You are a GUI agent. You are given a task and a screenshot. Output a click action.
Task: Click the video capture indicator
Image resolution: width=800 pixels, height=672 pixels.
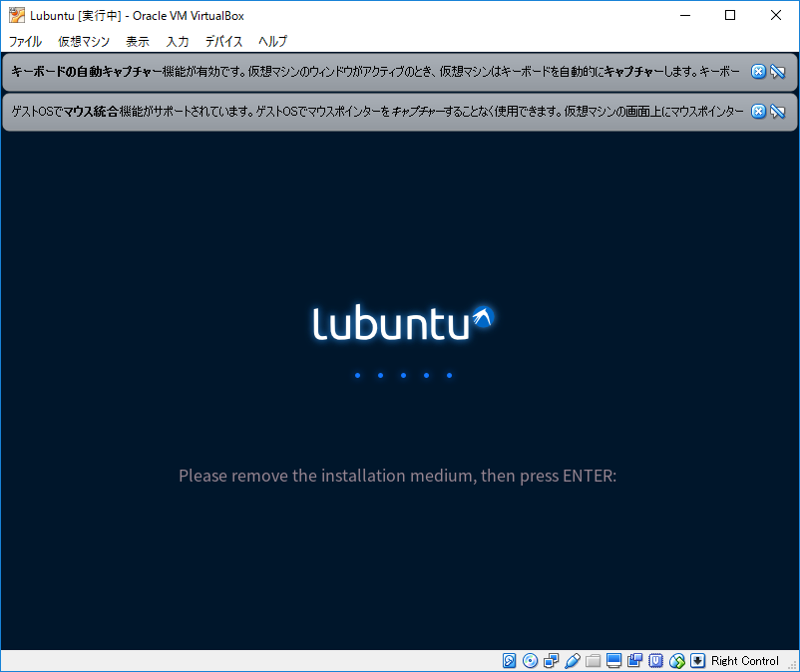[x=634, y=661]
